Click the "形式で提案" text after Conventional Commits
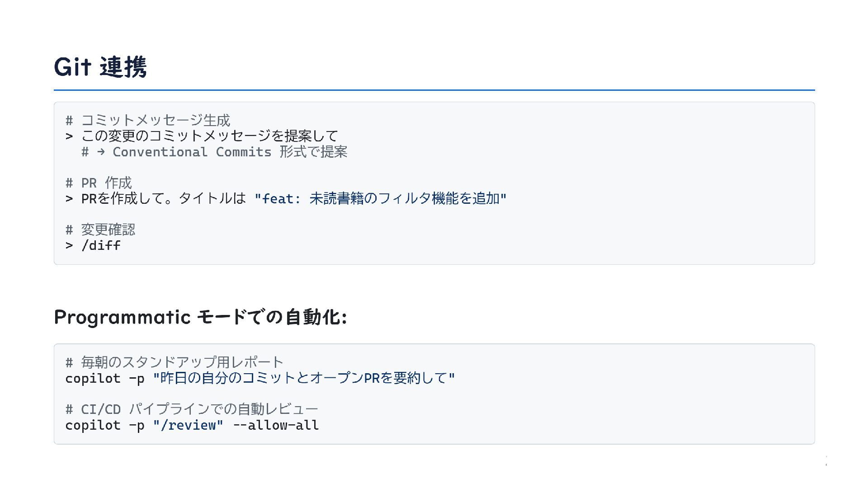This screenshot has height=488, width=868. tap(313, 152)
